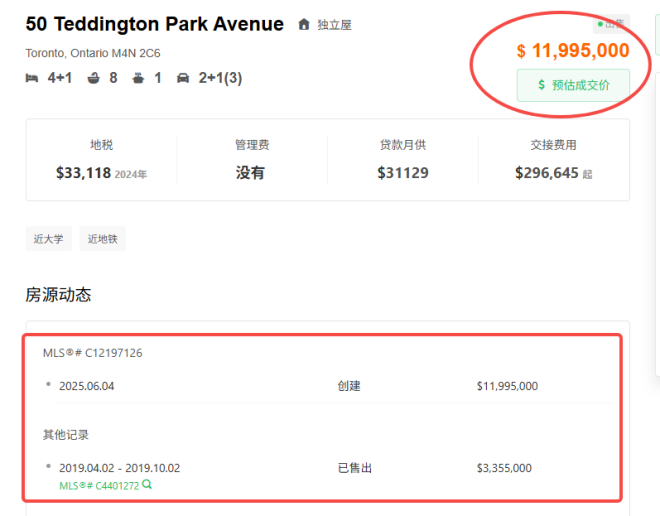The height and width of the screenshot is (516, 660).
Task: Click the 50 Teddington Park Avenue title
Action: 154,24
